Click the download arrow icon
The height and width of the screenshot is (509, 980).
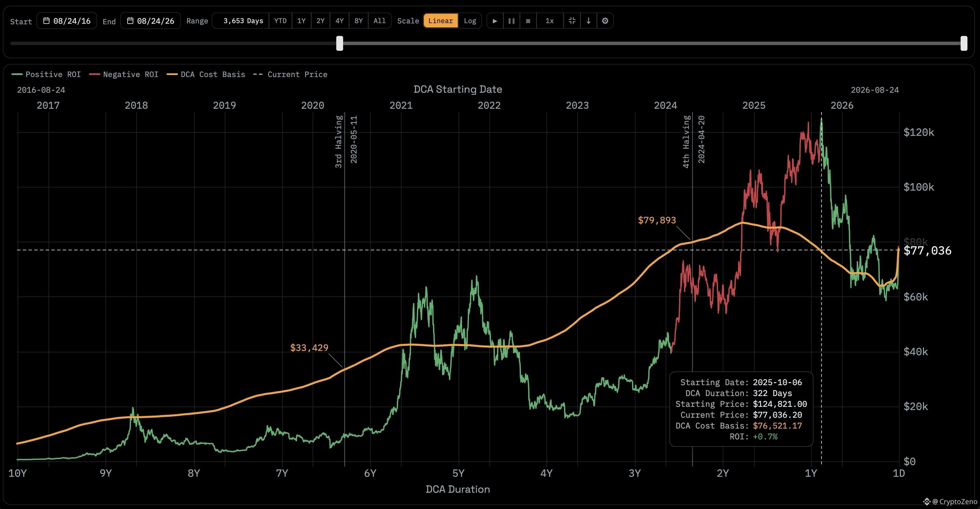[x=588, y=21]
